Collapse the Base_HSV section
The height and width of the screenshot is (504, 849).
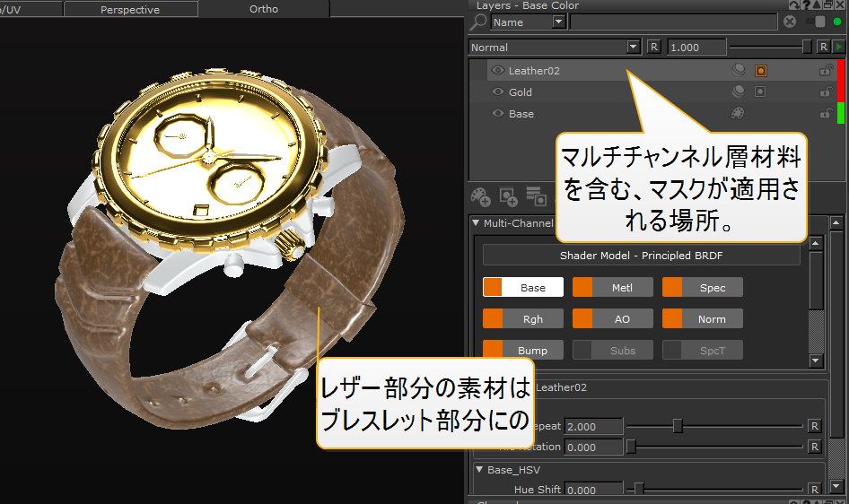pos(477,469)
